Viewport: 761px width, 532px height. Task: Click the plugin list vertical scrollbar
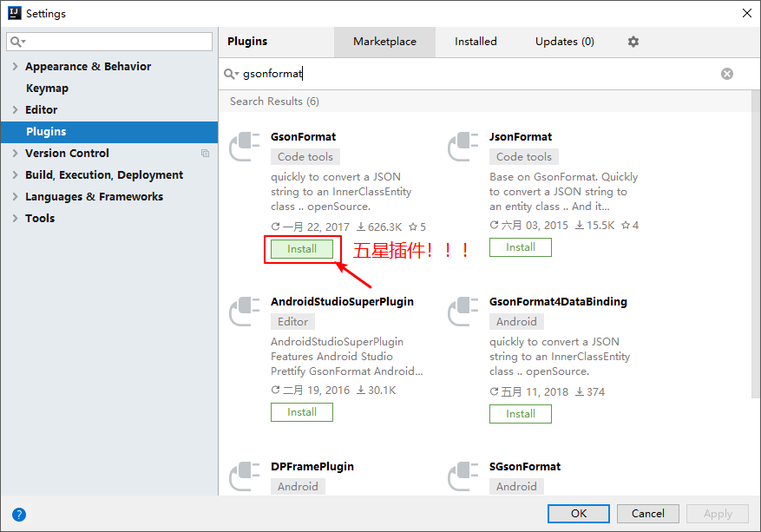tap(756, 243)
